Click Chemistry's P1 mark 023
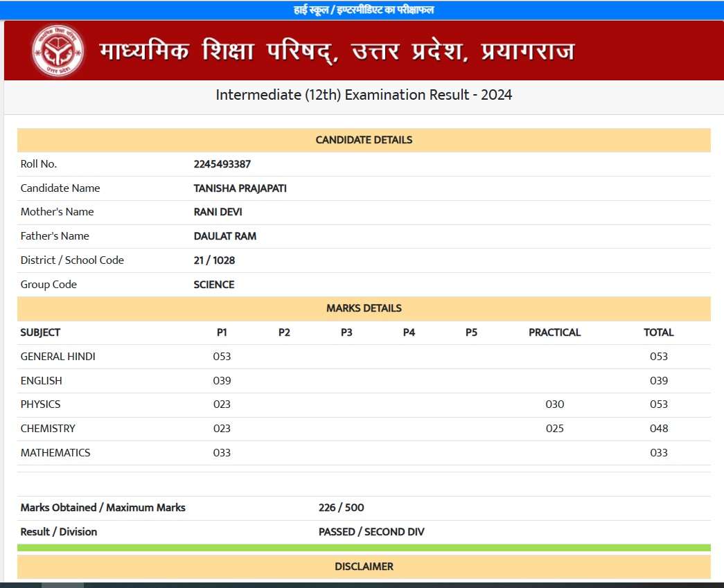 (222, 429)
